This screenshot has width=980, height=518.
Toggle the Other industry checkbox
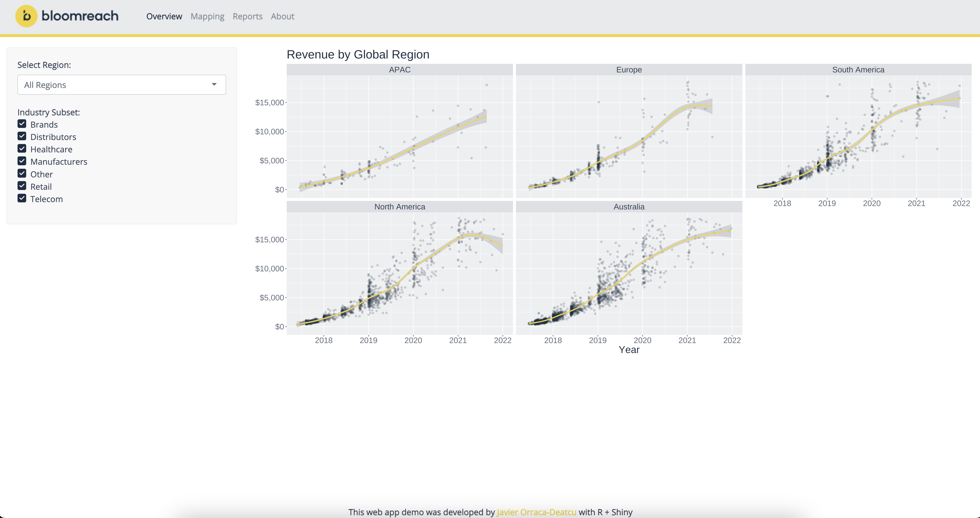click(x=22, y=174)
